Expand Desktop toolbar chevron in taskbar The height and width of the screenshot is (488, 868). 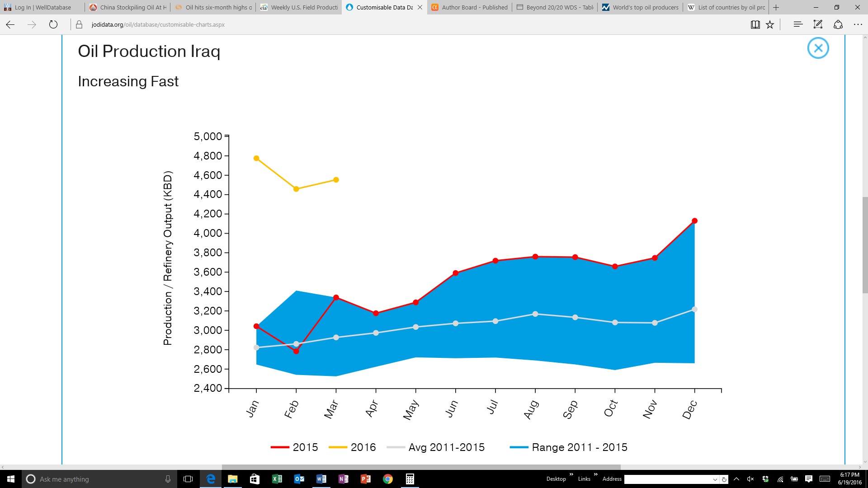pos(571,474)
